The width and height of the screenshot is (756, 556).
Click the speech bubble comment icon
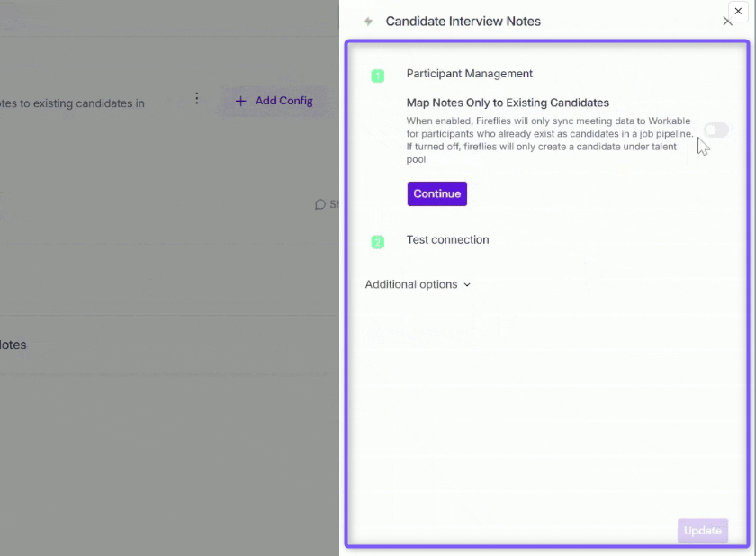click(320, 205)
